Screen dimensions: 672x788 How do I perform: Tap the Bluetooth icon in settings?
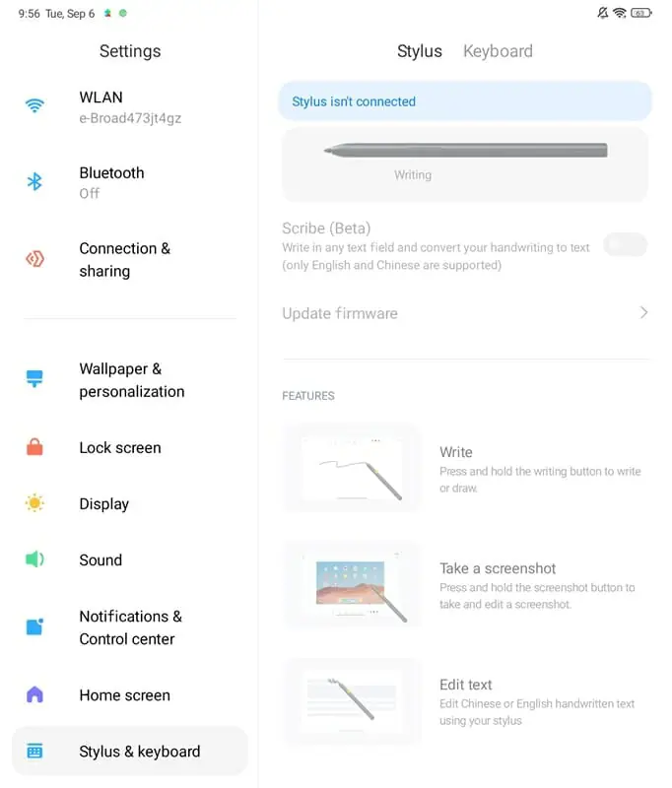35,182
